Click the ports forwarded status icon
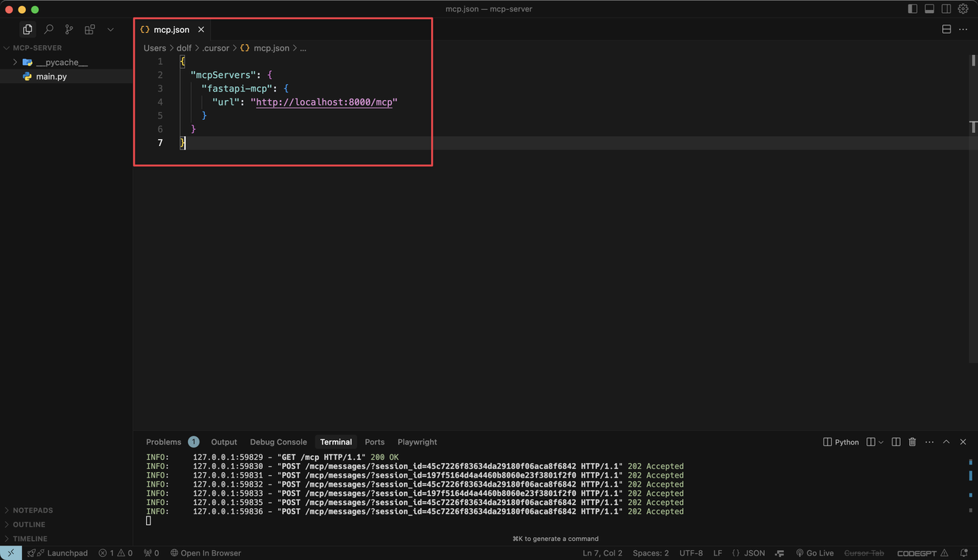978x560 pixels. click(x=151, y=552)
